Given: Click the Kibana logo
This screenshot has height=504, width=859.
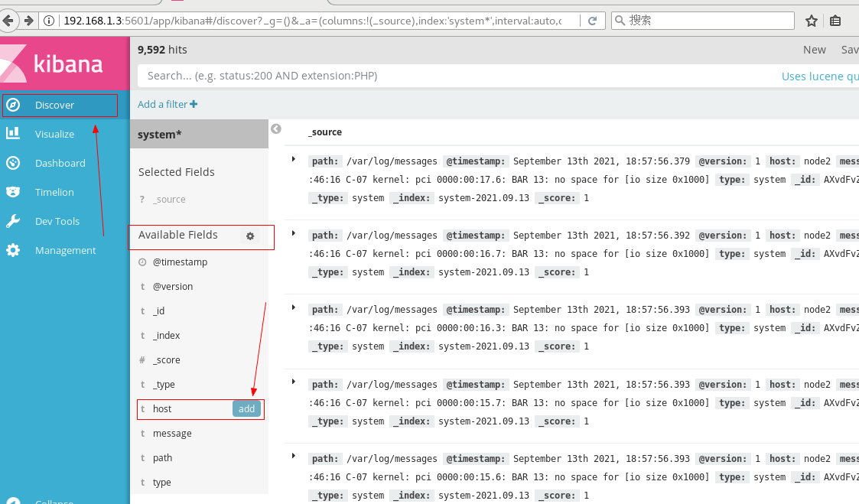Looking at the screenshot, I should point(65,63).
